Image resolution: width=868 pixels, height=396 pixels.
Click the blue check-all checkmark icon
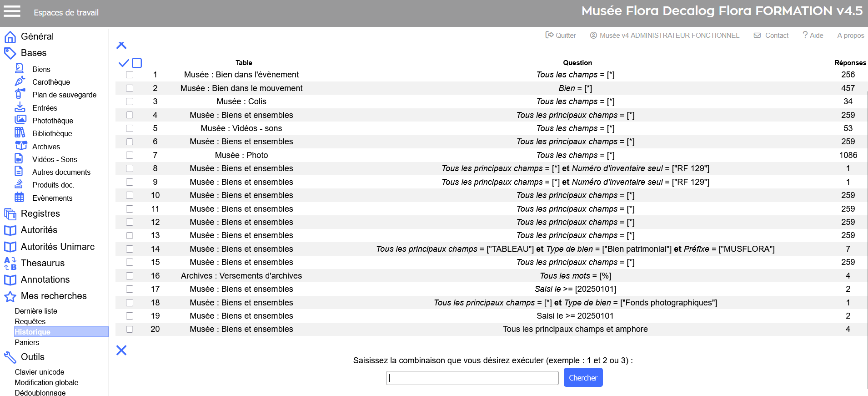pyautogui.click(x=123, y=63)
